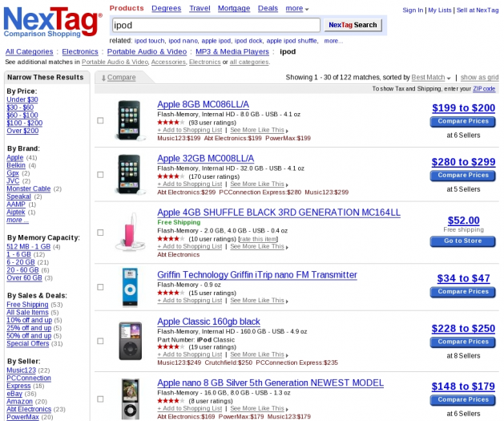Image resolution: width=504 pixels, height=421 pixels.
Task: Filter by price $100 - $200
Action: point(24,123)
